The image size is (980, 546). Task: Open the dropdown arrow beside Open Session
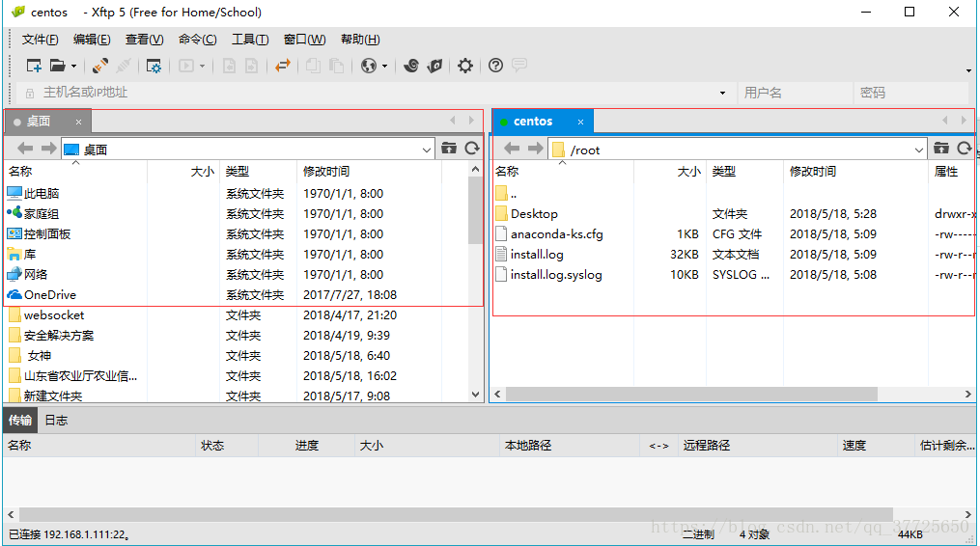(x=73, y=66)
